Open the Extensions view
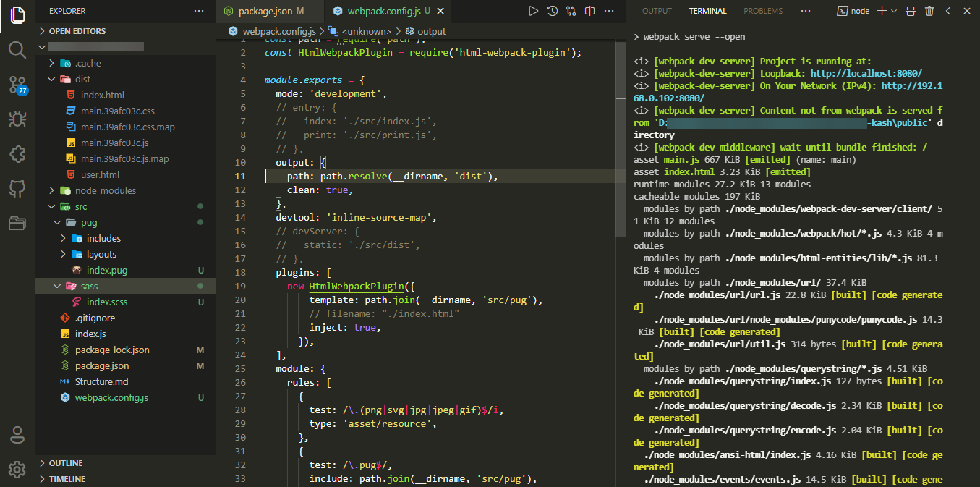 pos(17,154)
